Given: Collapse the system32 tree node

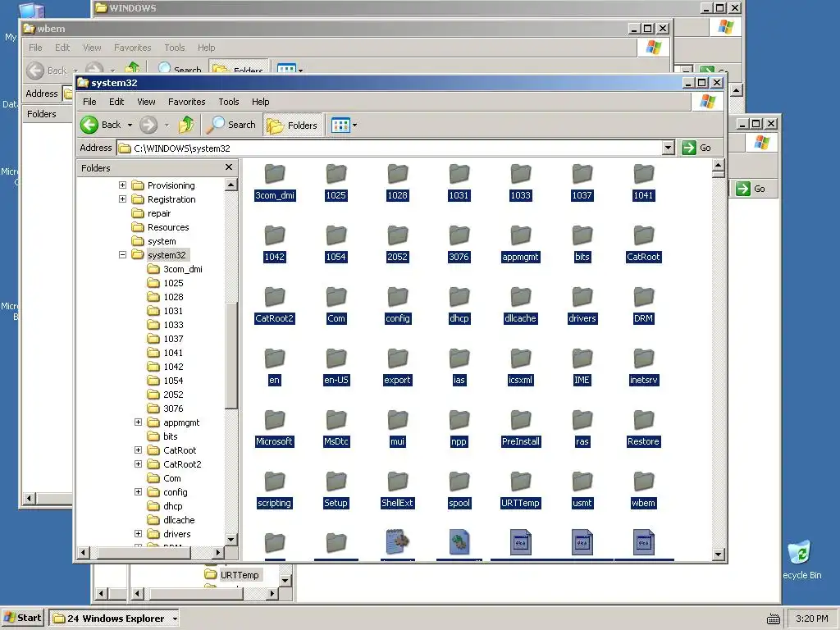Looking at the screenshot, I should point(123,254).
